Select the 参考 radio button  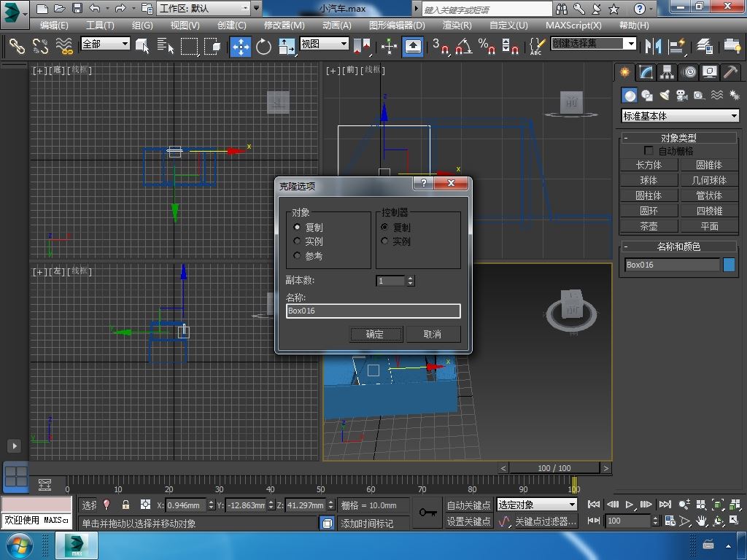tap(298, 256)
